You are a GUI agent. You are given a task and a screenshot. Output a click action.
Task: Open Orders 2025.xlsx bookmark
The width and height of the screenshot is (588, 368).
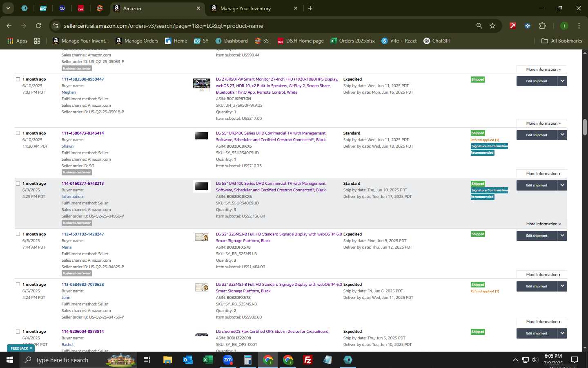[352, 41]
